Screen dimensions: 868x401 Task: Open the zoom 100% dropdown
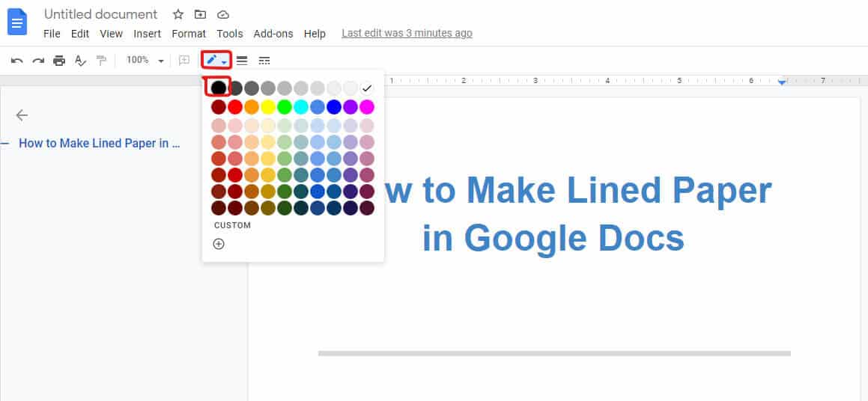pos(145,60)
